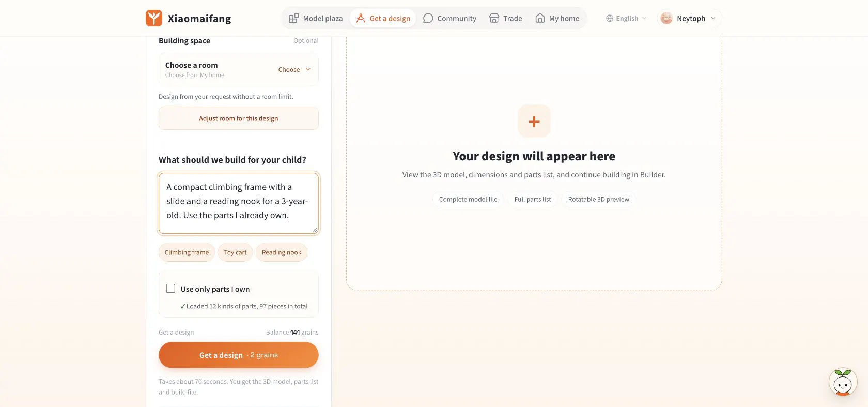The image size is (868, 407).
Task: Click the Optional label
Action: pos(306,41)
